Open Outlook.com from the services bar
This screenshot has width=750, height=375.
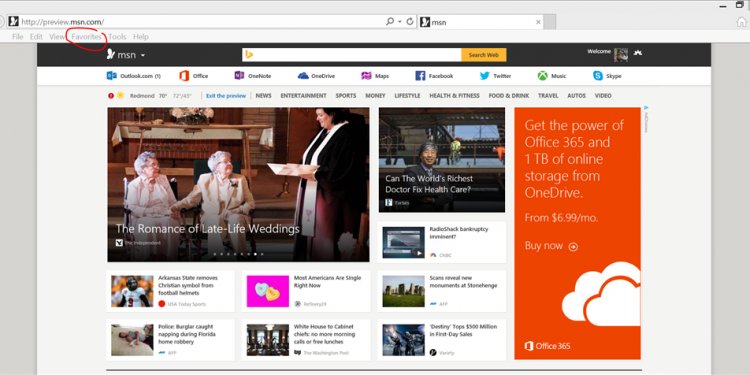click(133, 76)
